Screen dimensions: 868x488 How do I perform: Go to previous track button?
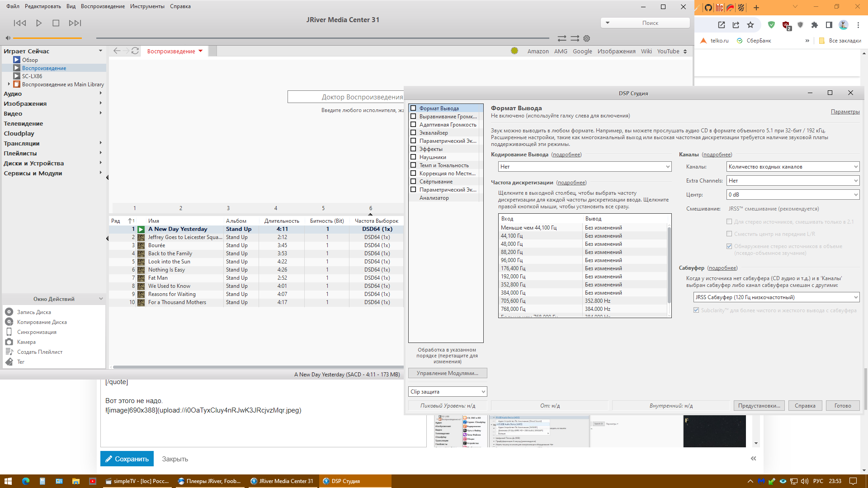pyautogui.click(x=20, y=23)
